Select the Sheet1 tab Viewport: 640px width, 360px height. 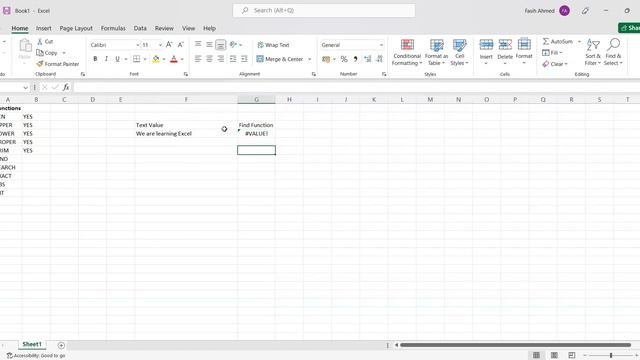point(32,344)
